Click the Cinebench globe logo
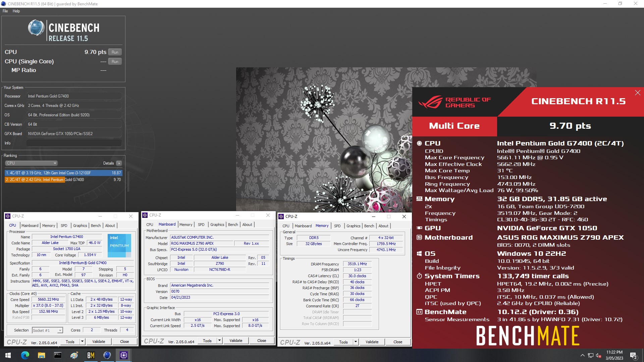 pyautogui.click(x=36, y=28)
